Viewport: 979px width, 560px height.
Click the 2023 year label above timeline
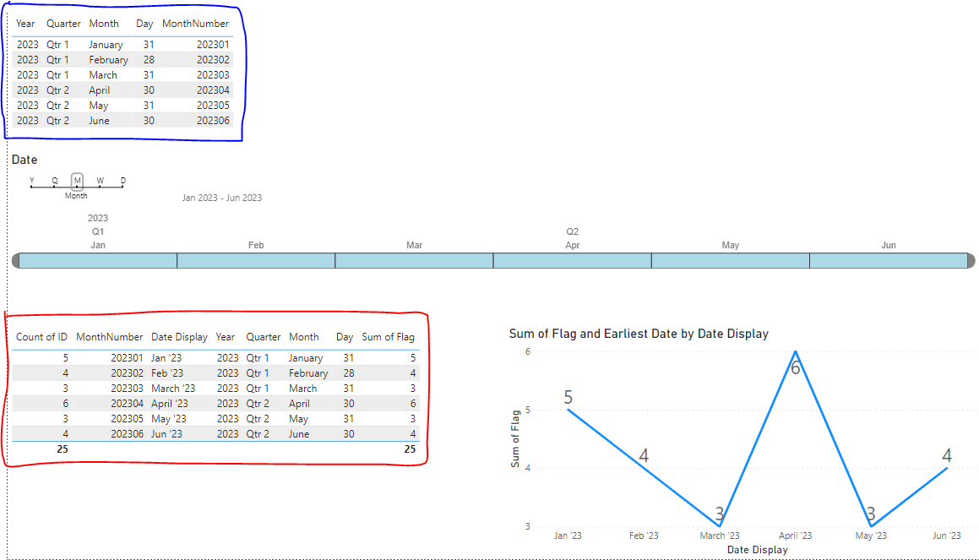(x=97, y=218)
